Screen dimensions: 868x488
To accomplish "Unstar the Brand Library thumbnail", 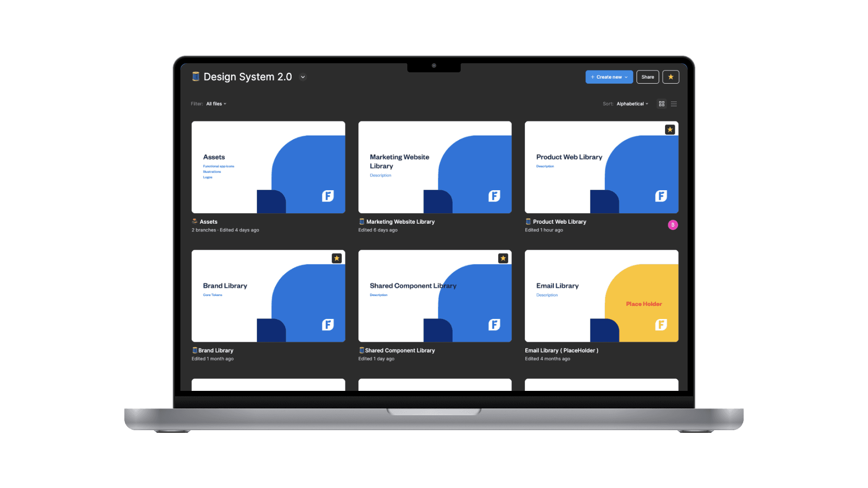I will (x=336, y=258).
